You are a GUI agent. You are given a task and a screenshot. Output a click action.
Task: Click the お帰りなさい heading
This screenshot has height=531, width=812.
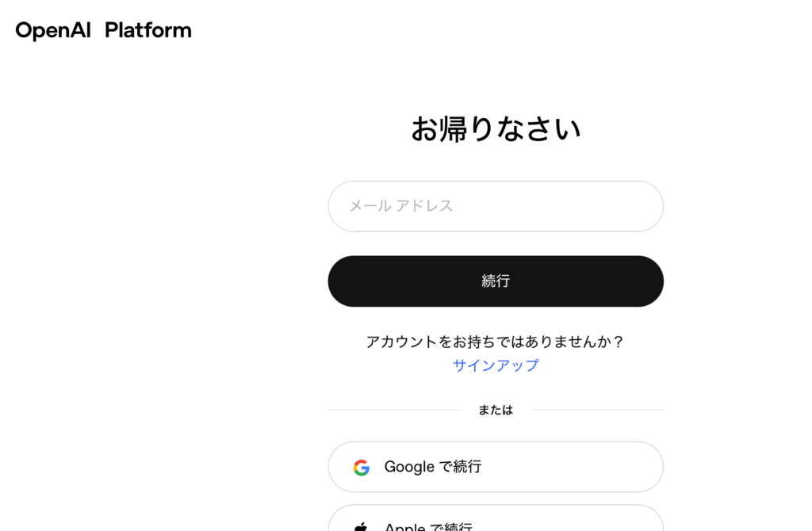(496, 128)
